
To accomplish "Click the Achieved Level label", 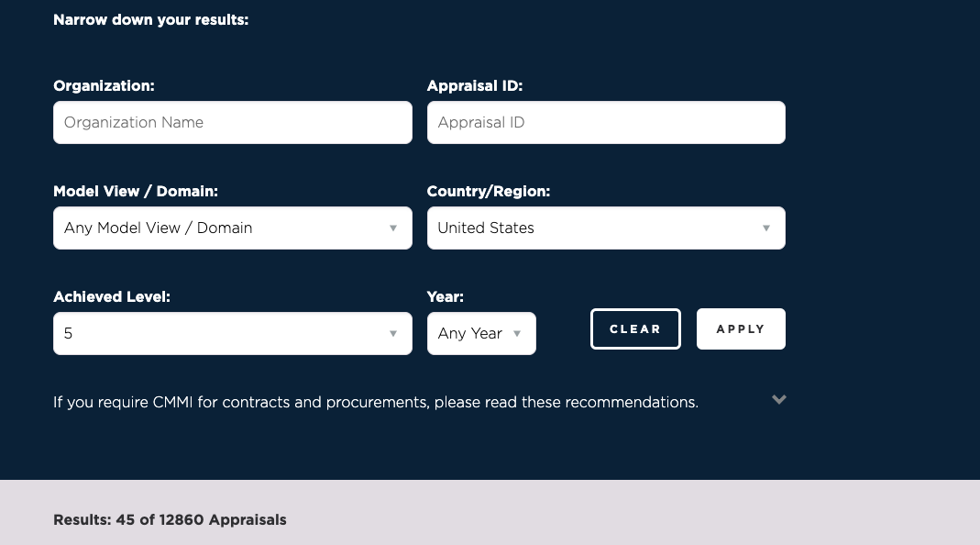I will point(112,297).
